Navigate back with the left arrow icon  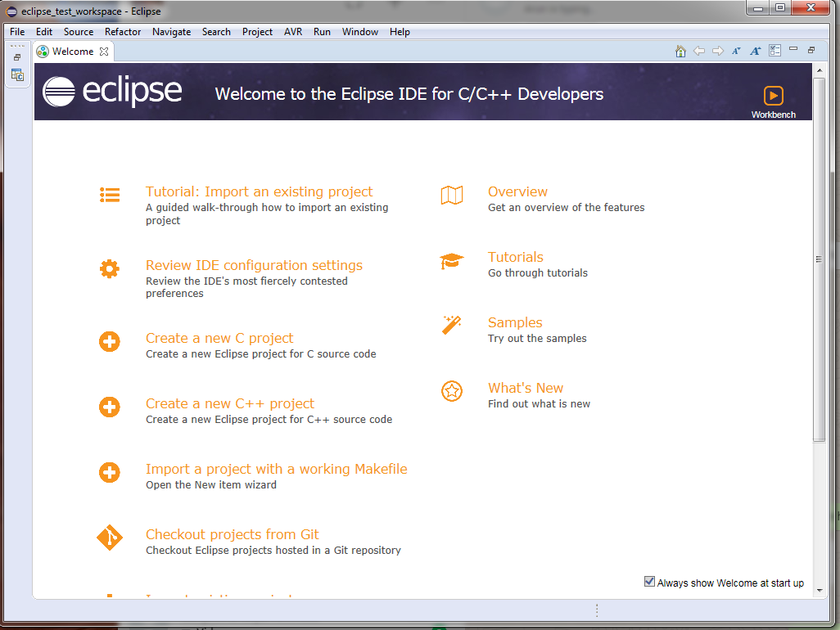pyautogui.click(x=699, y=51)
